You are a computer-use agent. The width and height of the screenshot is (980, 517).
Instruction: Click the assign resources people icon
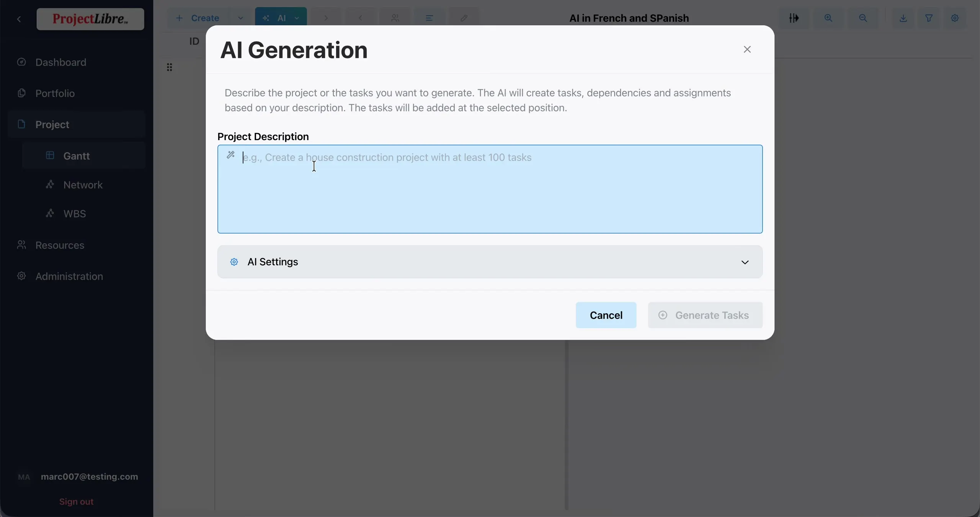(x=395, y=18)
